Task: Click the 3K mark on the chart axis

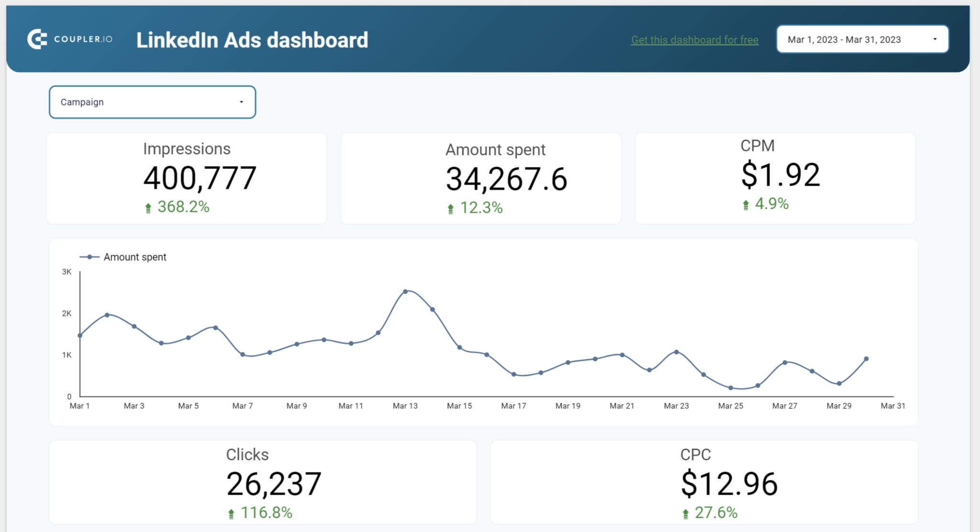Action: click(67, 271)
